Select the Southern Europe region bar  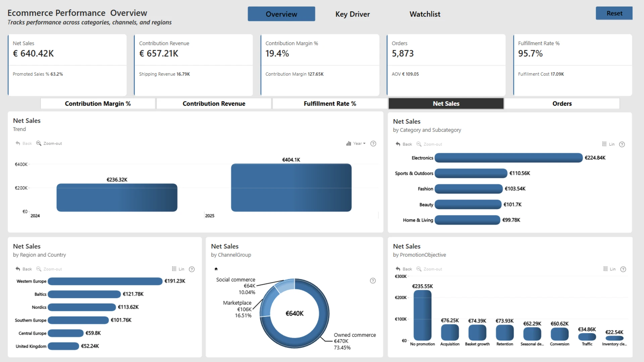tap(78, 320)
